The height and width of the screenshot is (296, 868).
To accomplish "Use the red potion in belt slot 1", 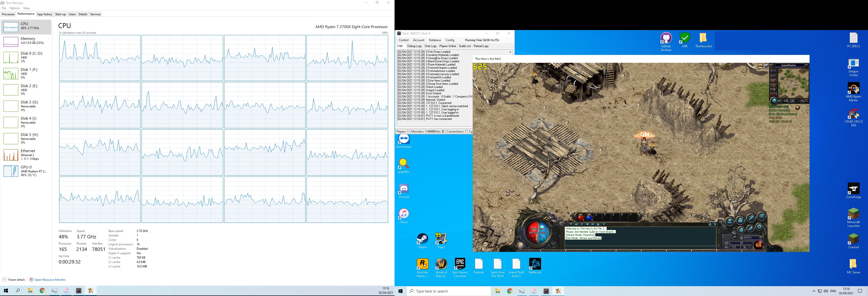I will 580,218.
